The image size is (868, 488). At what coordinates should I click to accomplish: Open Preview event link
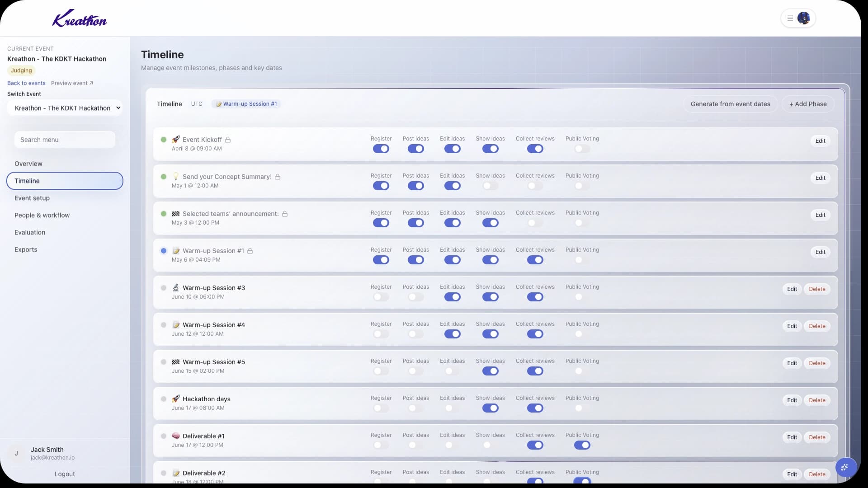click(x=72, y=83)
